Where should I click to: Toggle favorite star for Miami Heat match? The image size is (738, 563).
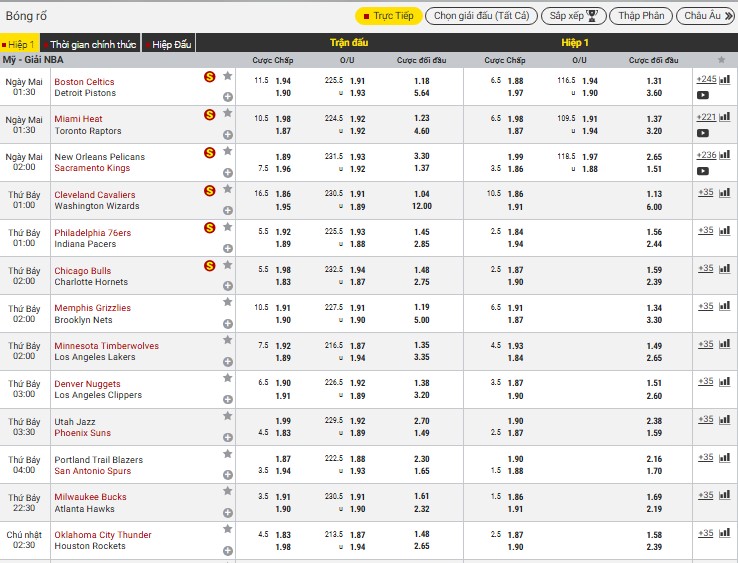(x=227, y=113)
